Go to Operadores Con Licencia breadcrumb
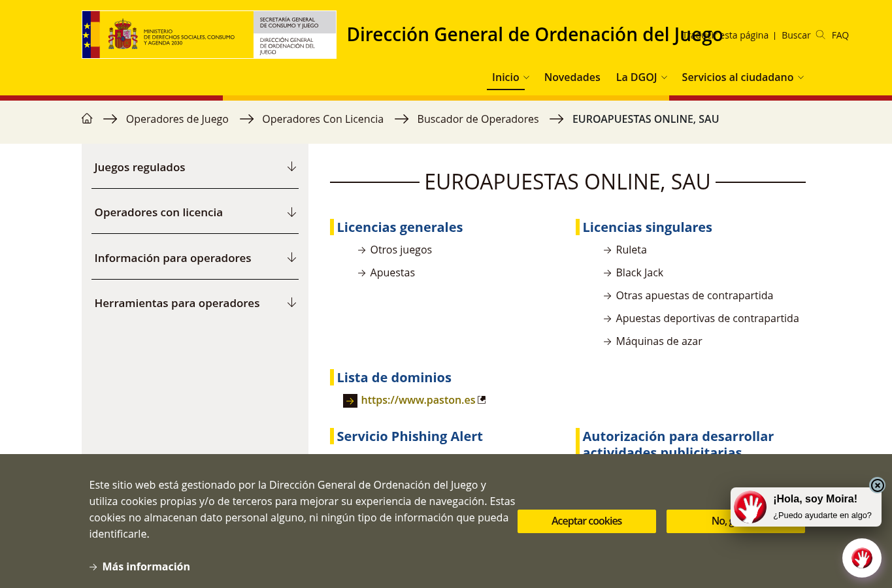 (x=323, y=119)
